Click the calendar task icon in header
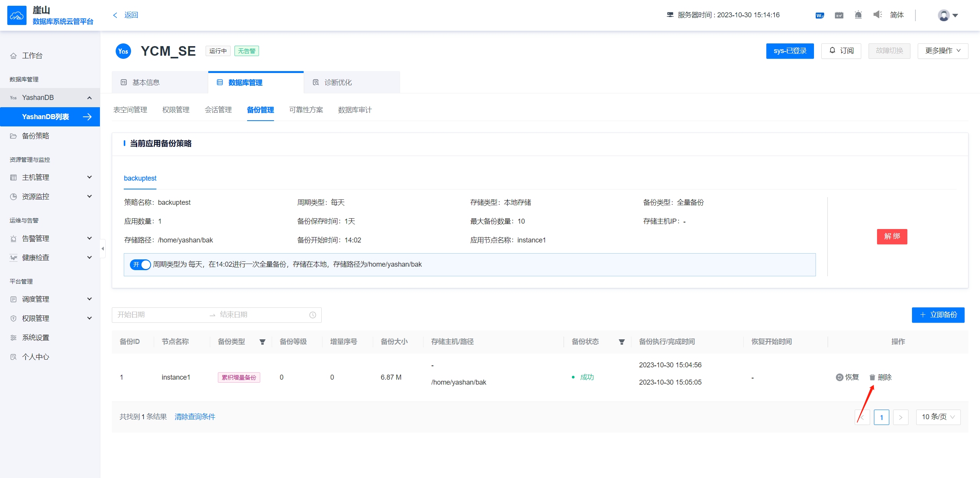 [x=839, y=15]
